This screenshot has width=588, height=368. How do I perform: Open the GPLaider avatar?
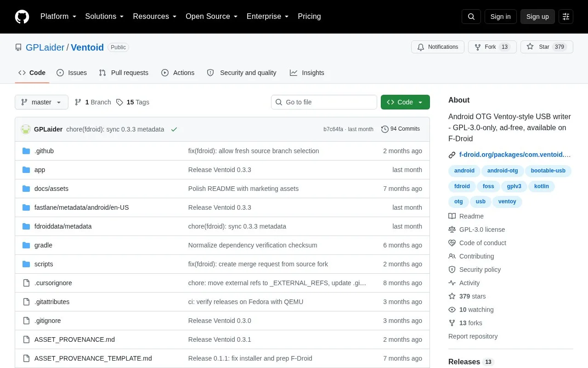pyautogui.click(x=26, y=129)
